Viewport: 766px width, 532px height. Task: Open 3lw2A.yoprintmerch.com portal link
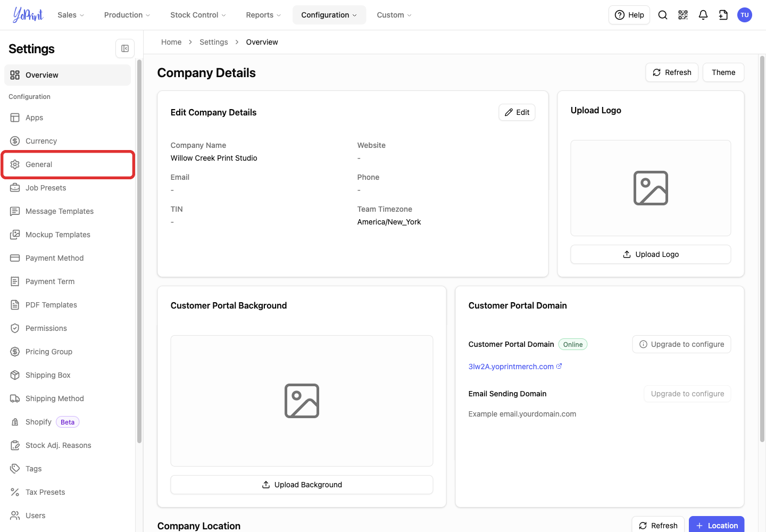click(x=515, y=367)
